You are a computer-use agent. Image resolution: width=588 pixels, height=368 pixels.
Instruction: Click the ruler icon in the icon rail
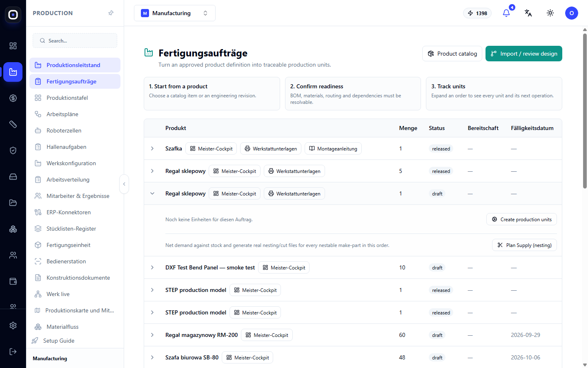click(x=13, y=124)
